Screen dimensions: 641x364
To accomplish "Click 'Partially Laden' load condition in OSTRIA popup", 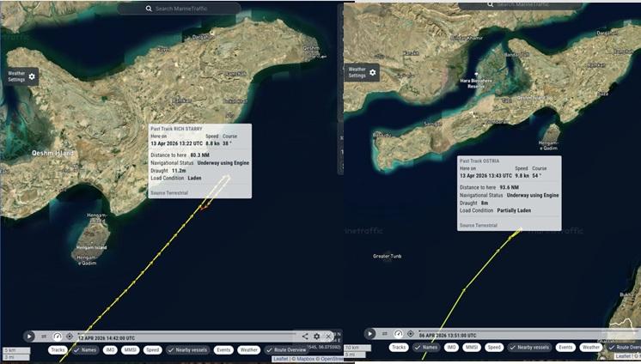I will point(514,210).
